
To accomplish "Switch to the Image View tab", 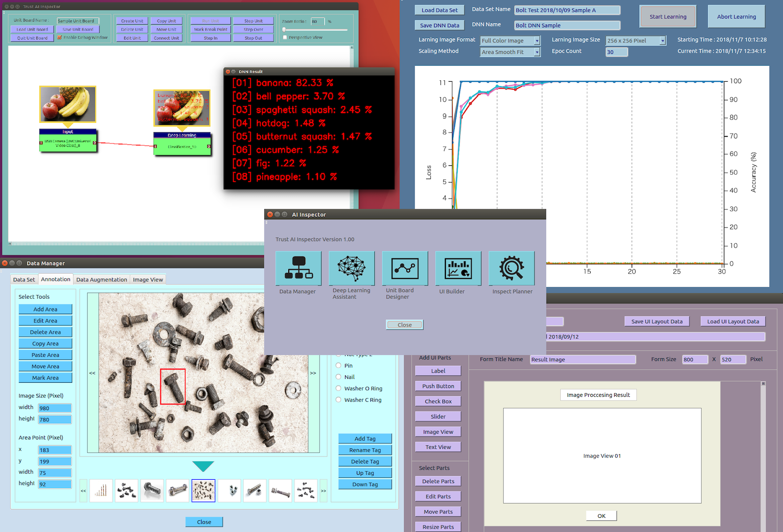I will [x=148, y=279].
